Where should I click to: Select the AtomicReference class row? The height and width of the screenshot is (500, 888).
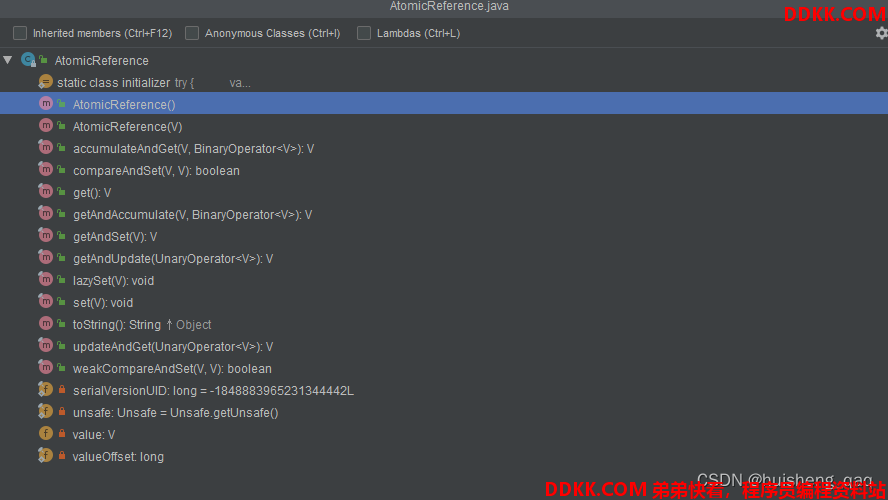pyautogui.click(x=444, y=60)
